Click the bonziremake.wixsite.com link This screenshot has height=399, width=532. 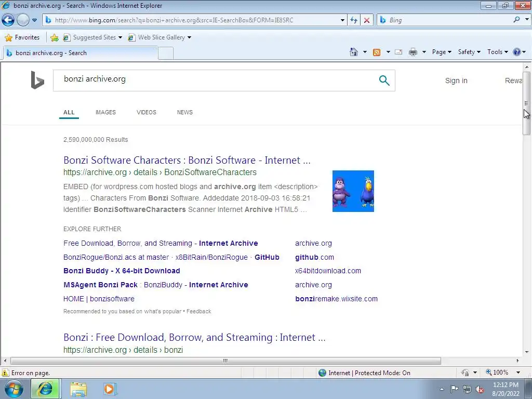(x=336, y=299)
